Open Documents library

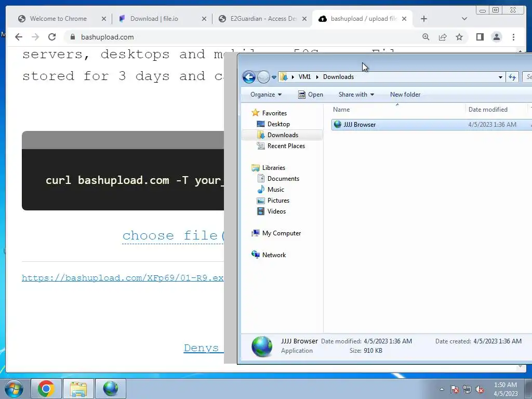point(283,179)
